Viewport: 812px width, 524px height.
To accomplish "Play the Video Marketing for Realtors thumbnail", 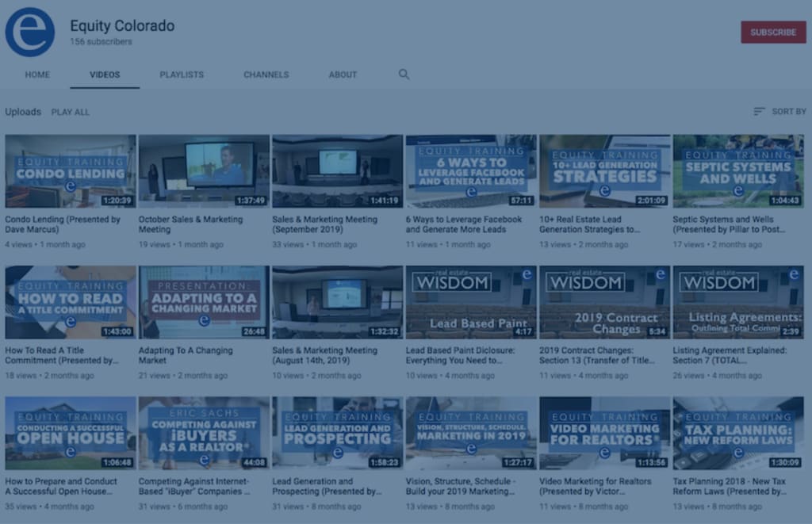I will pos(605,432).
